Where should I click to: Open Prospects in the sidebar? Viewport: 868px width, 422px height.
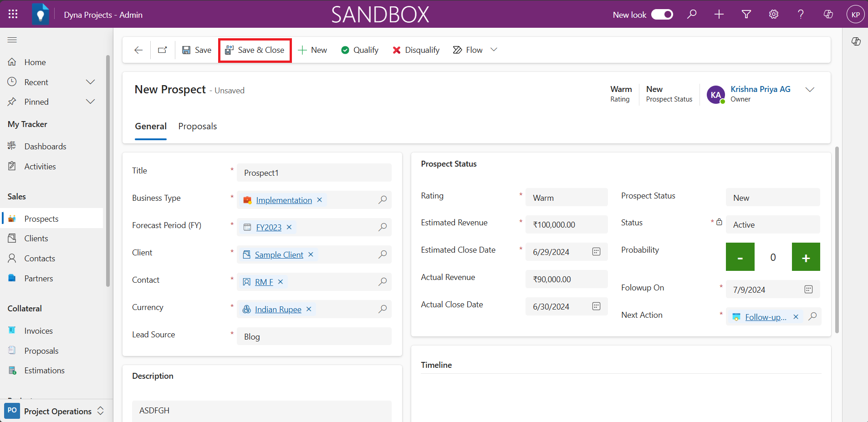[52, 219]
